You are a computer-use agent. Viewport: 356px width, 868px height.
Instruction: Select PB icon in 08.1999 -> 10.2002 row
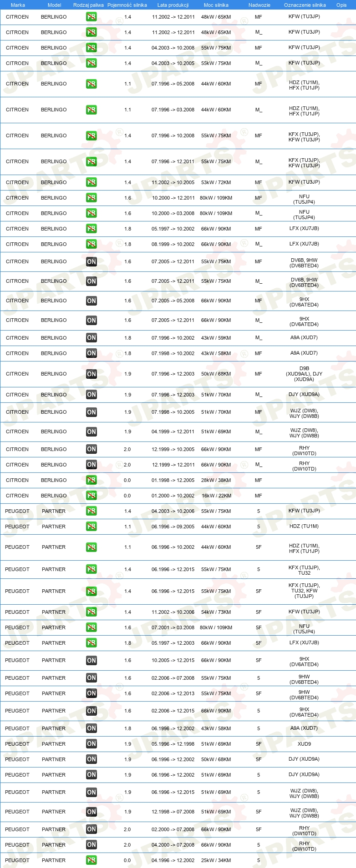pos(92,244)
